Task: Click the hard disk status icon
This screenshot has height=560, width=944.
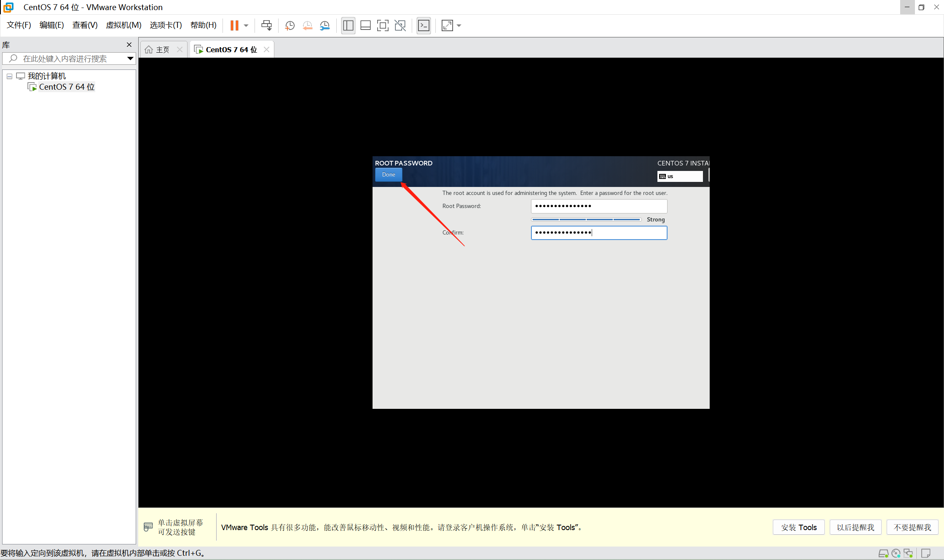Action: [x=884, y=553]
